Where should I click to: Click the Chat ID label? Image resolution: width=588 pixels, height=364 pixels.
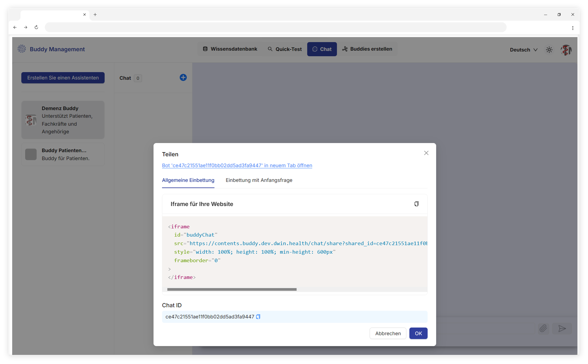click(x=172, y=305)
